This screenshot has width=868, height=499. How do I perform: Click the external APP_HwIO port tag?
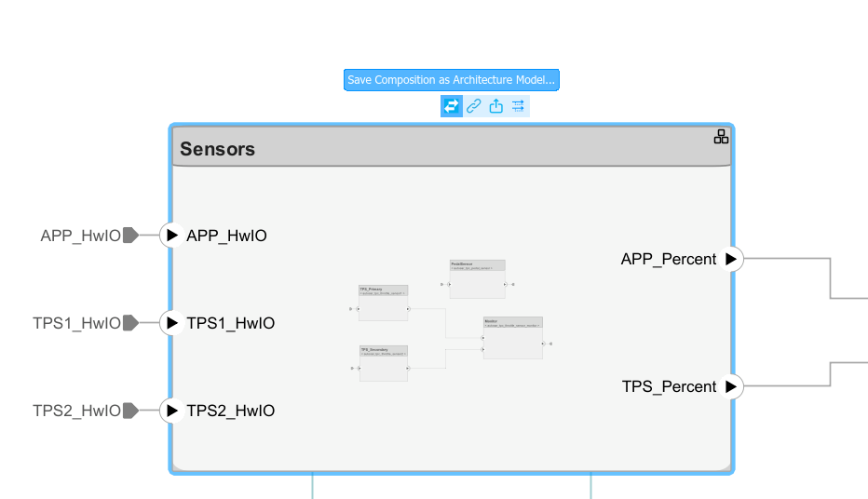(130, 236)
